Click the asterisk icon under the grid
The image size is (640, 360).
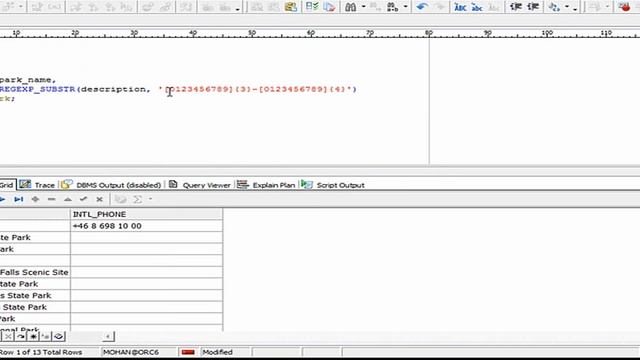click(33, 336)
